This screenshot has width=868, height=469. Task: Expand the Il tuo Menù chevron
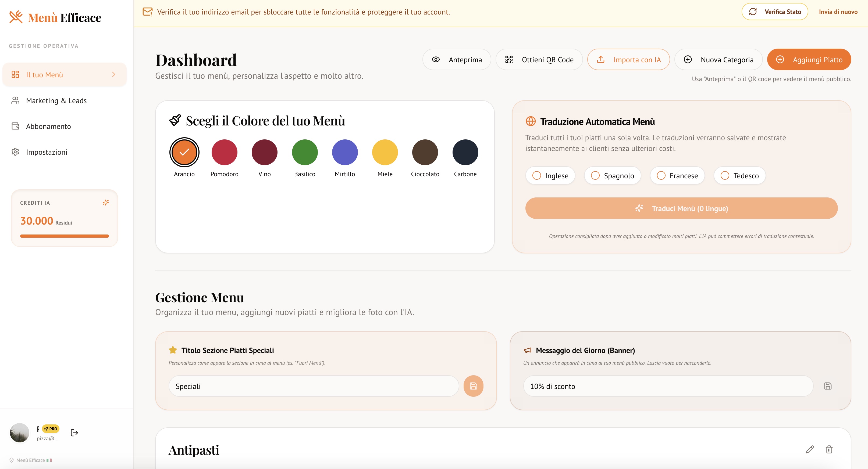[114, 74]
